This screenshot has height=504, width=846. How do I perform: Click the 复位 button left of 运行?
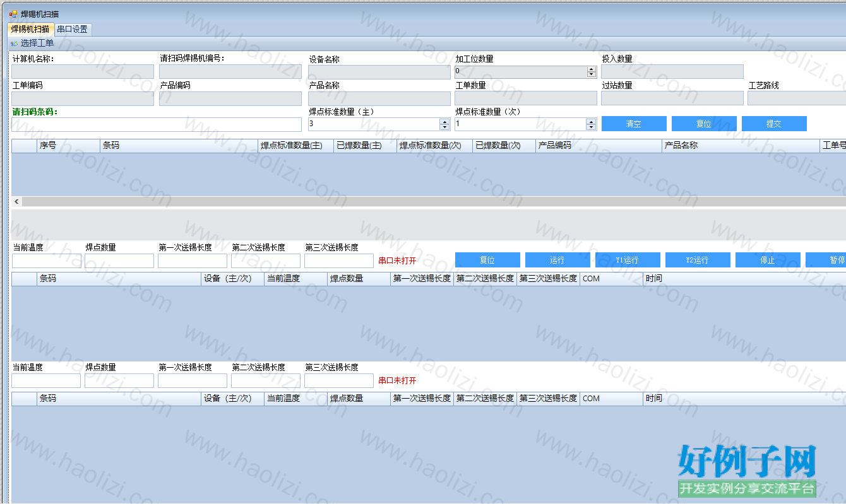(x=487, y=260)
